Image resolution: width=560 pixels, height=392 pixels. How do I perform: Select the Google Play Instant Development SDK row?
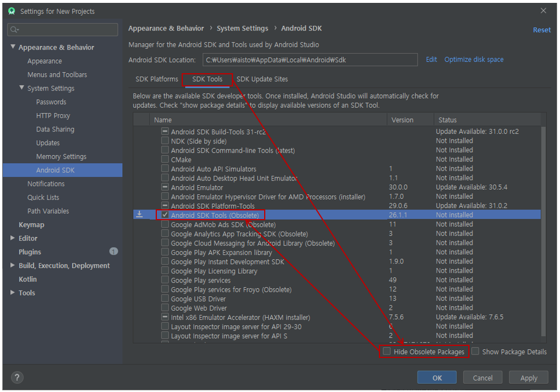[337, 261]
